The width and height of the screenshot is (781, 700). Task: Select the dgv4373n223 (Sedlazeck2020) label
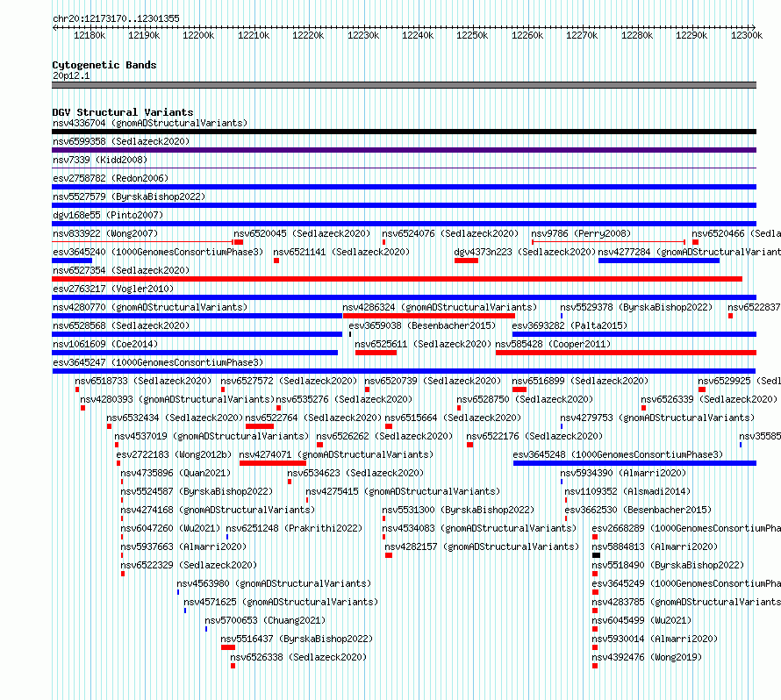coord(525,252)
